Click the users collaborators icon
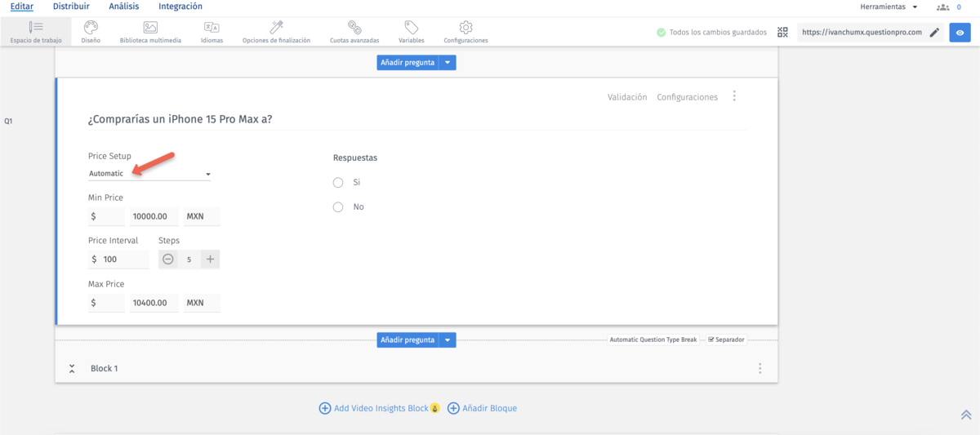This screenshot has width=980, height=435. (943, 7)
